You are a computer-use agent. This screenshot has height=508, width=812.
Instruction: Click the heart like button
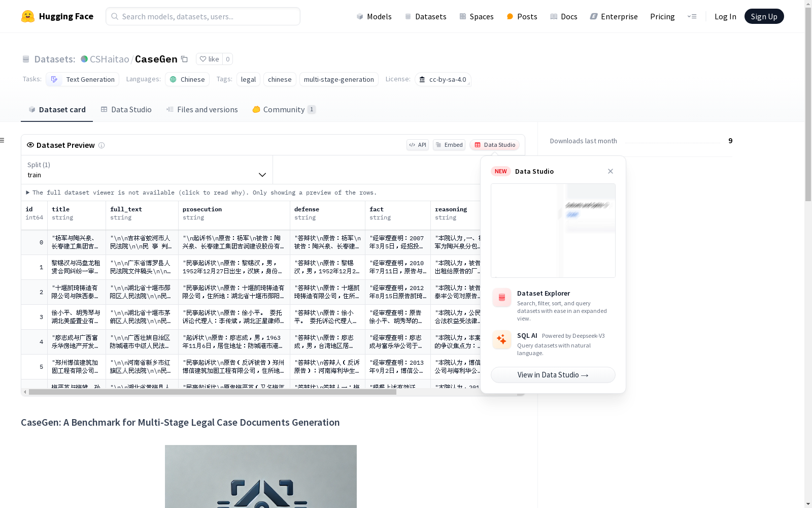tap(209, 59)
